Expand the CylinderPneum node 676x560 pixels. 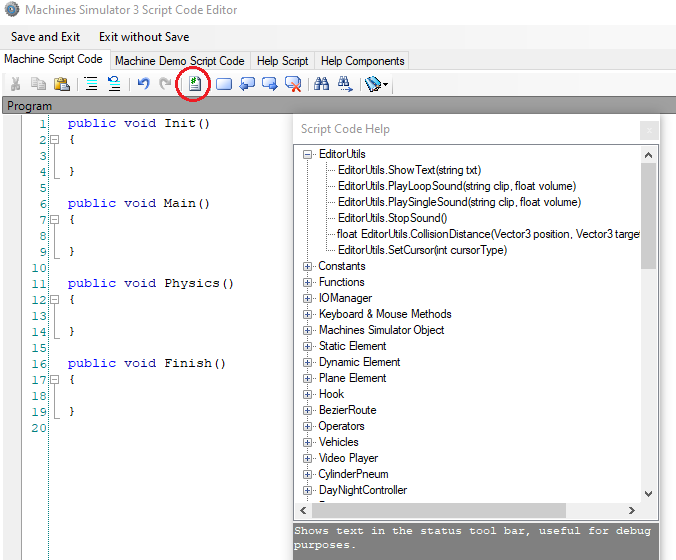(307, 474)
